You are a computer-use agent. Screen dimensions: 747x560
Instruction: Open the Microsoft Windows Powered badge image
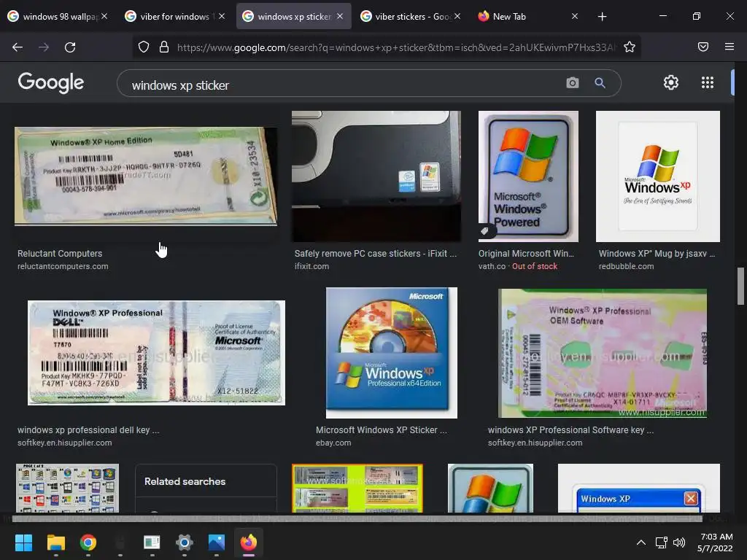528,176
